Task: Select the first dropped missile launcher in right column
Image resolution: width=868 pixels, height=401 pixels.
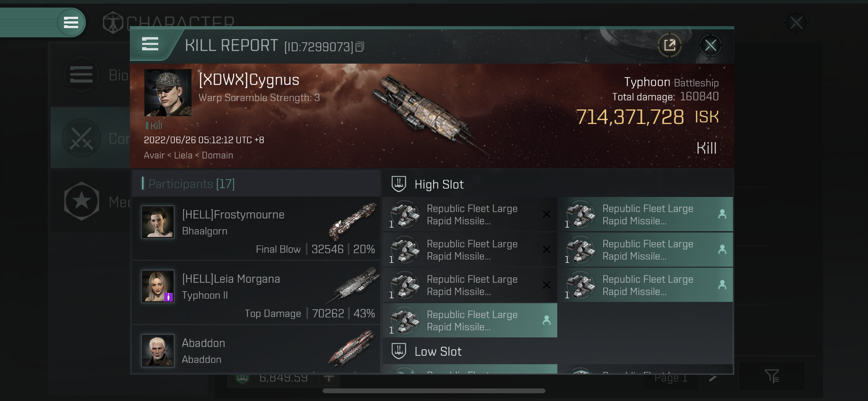Action: coord(646,214)
